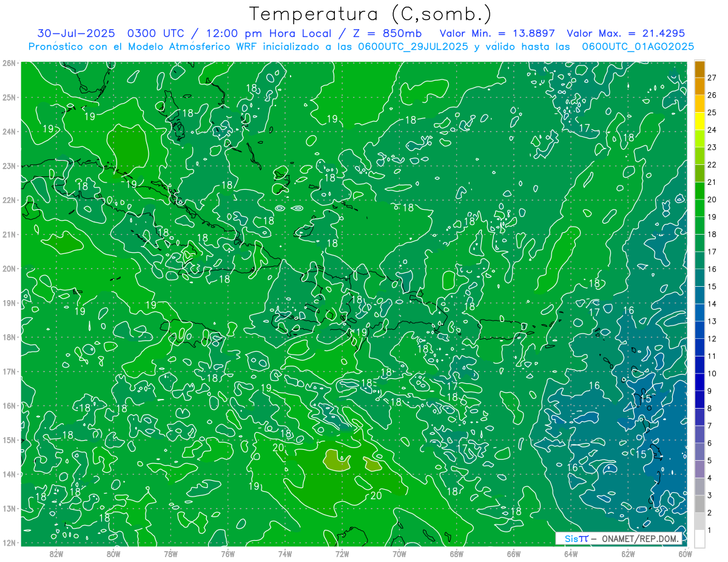This screenshot has width=728, height=562.
Task: Pick the dark blue swatch between legend 9 and 10
Action: [x=700, y=382]
